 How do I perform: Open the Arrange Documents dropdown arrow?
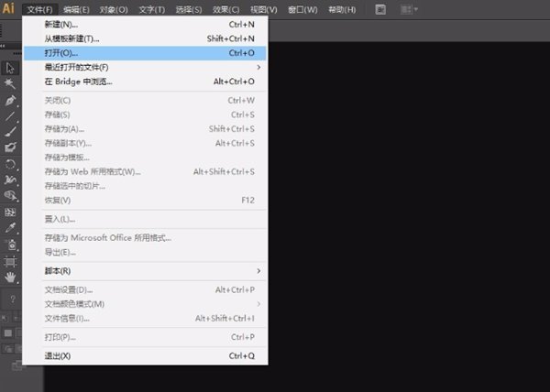(416, 9)
